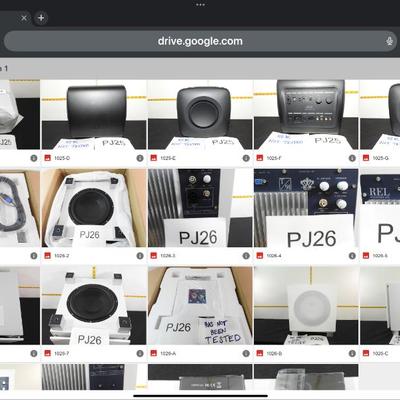This screenshot has height=400, width=400.
Task: Open the info button for file 1026-B
Action: (x=352, y=353)
